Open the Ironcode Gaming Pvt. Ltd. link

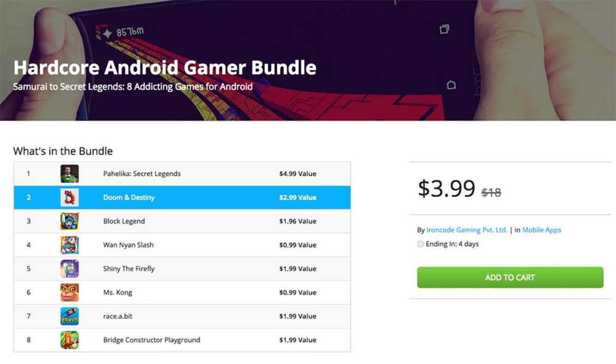(x=467, y=230)
